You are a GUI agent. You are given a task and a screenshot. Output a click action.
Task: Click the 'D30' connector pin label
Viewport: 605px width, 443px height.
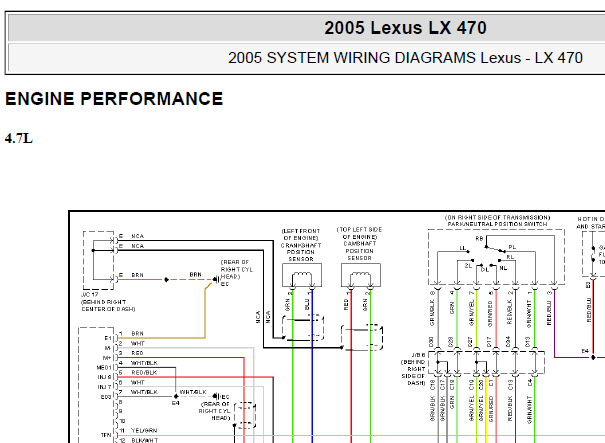coord(431,342)
